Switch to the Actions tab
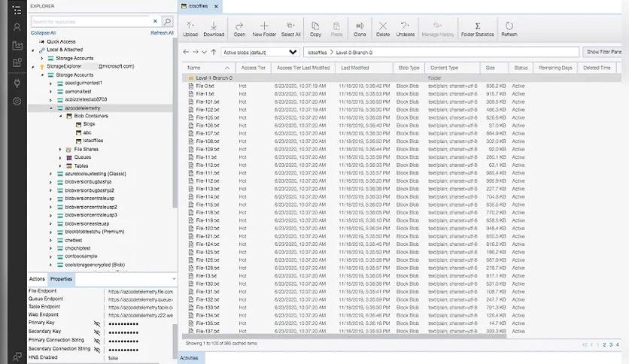 click(x=38, y=279)
